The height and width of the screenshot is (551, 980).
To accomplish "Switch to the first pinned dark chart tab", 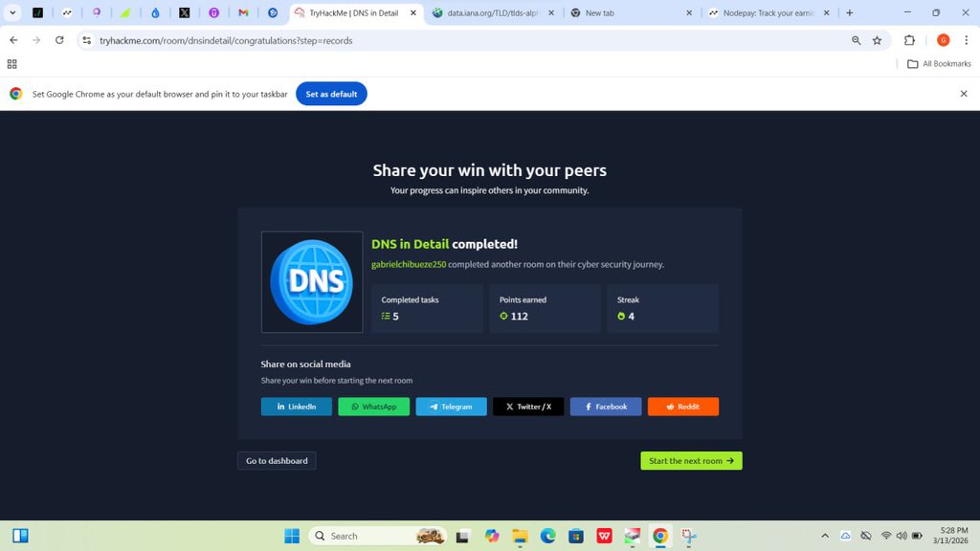I will (37, 12).
